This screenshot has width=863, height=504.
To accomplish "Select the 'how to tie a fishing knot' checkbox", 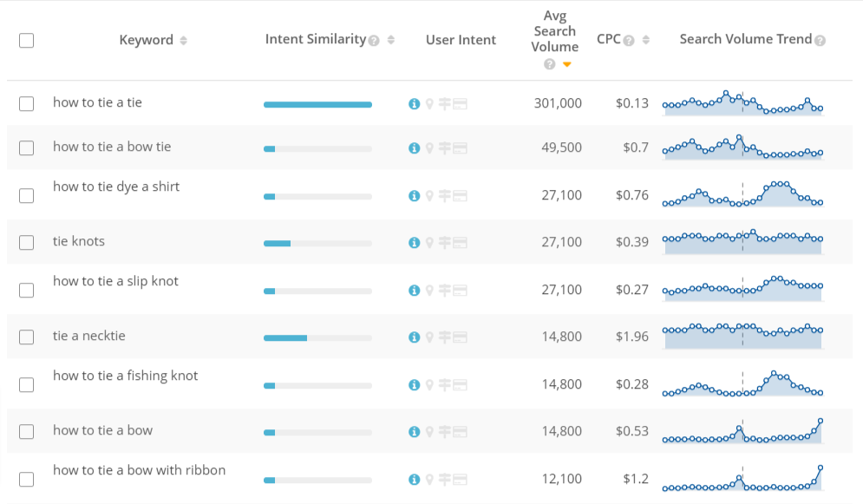I will click(26, 384).
